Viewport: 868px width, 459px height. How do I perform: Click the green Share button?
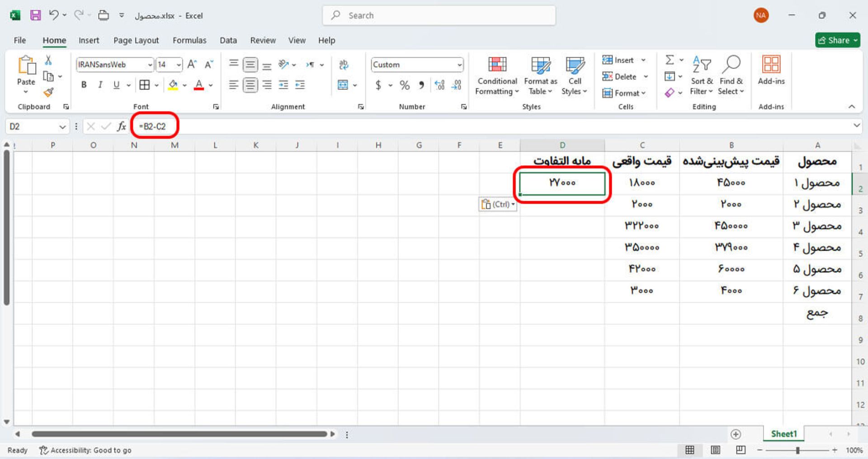(x=837, y=40)
